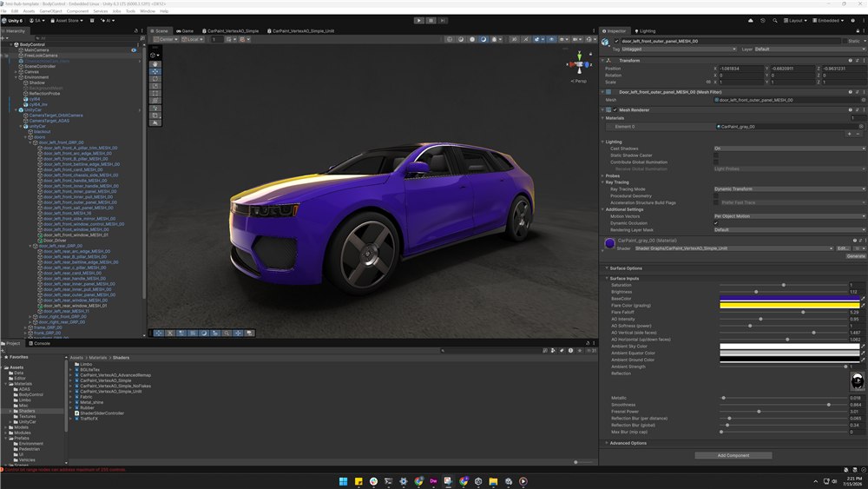Screen dimensions: 868x489
Task: Open the Asset Store button
Action: click(67, 21)
